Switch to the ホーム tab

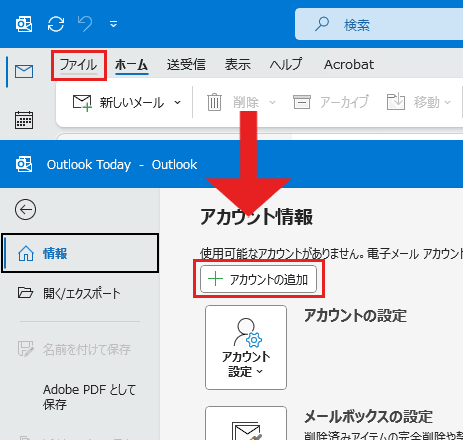coord(131,65)
